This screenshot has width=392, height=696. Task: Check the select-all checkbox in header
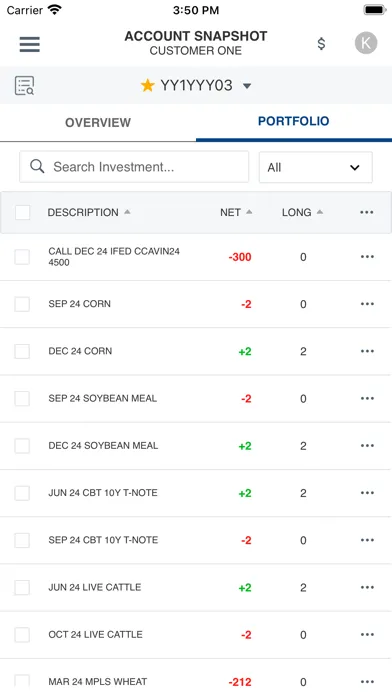(x=23, y=212)
